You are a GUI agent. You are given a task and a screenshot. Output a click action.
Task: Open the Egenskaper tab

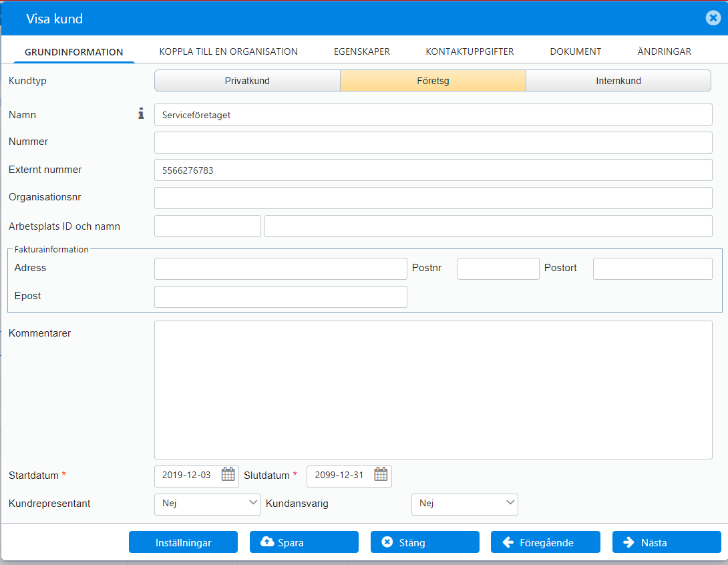pos(362,51)
